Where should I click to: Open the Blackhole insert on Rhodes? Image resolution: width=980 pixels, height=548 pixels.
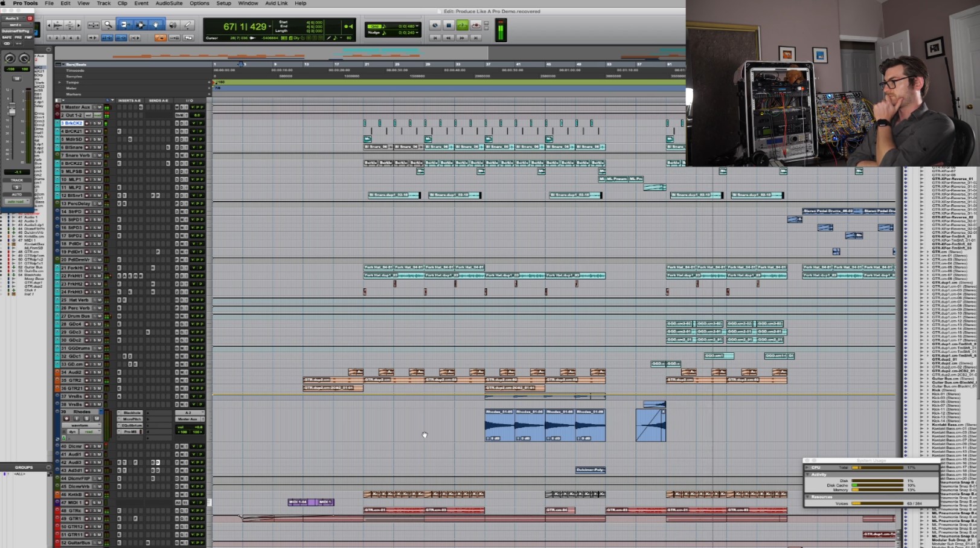[x=132, y=413]
